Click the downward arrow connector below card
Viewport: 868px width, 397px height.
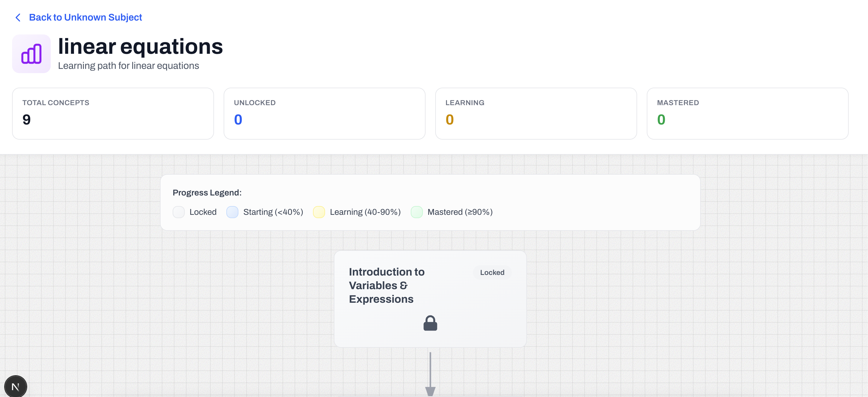click(x=430, y=374)
